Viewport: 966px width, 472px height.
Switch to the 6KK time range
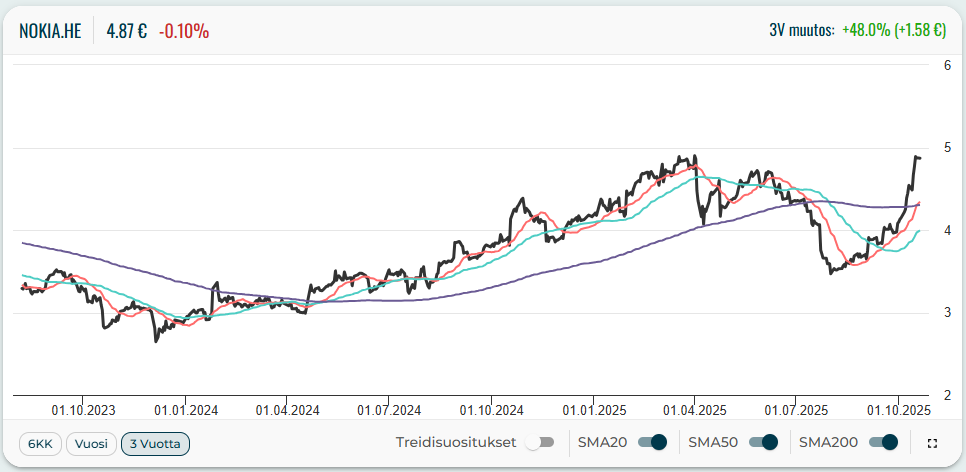40,443
